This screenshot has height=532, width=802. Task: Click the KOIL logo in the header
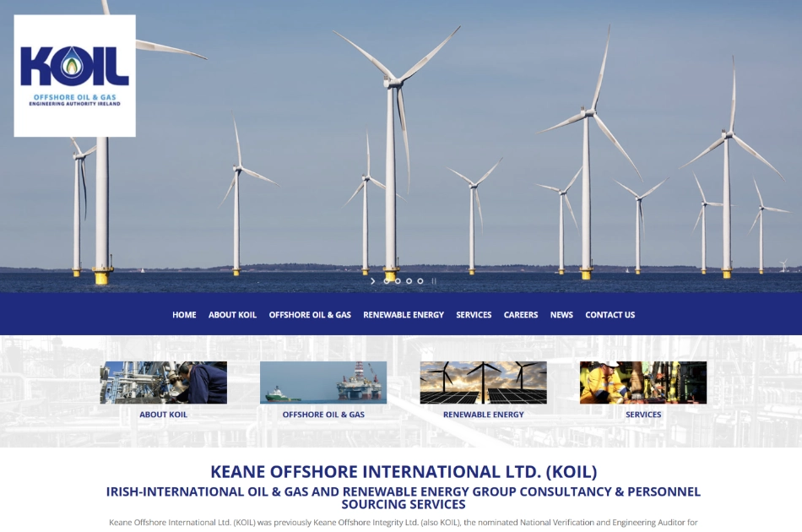tap(74, 76)
